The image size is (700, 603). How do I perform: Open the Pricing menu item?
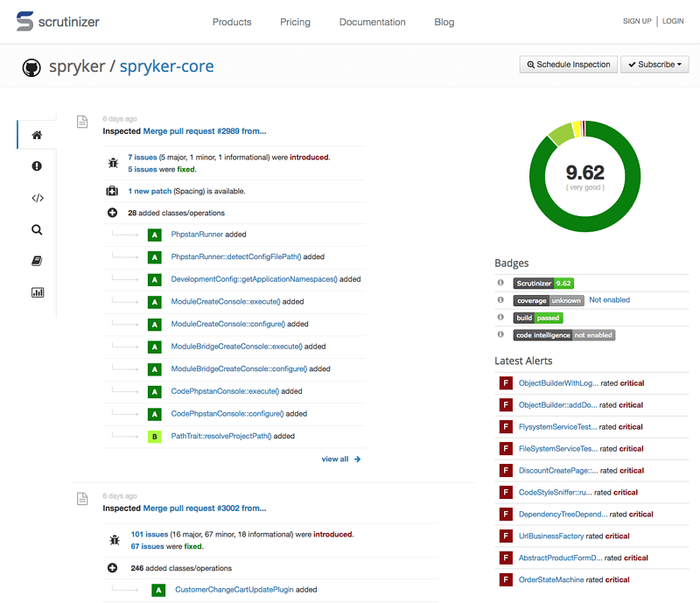pos(295,22)
